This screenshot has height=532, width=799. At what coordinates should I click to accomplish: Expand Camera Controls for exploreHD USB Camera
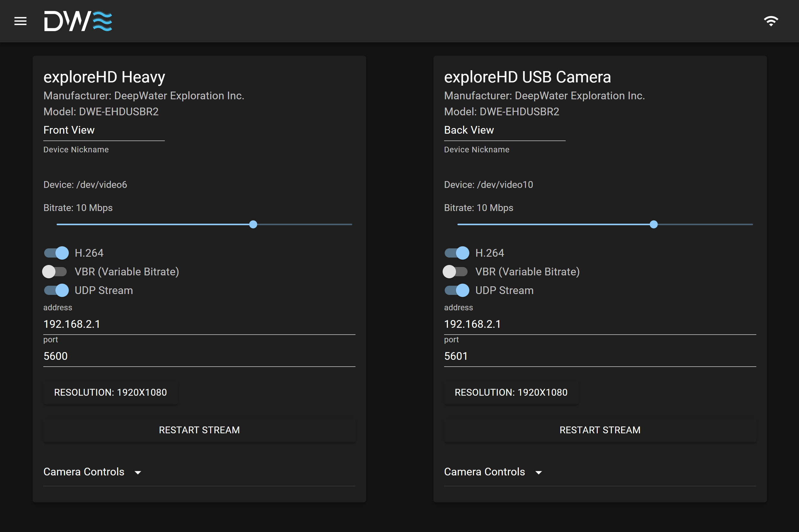[600, 472]
